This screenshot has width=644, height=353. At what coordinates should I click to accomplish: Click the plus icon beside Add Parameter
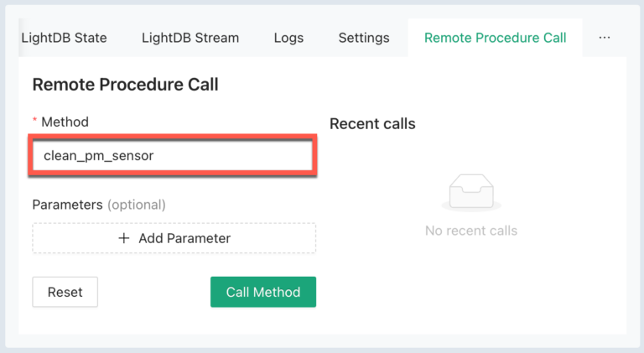tap(123, 238)
